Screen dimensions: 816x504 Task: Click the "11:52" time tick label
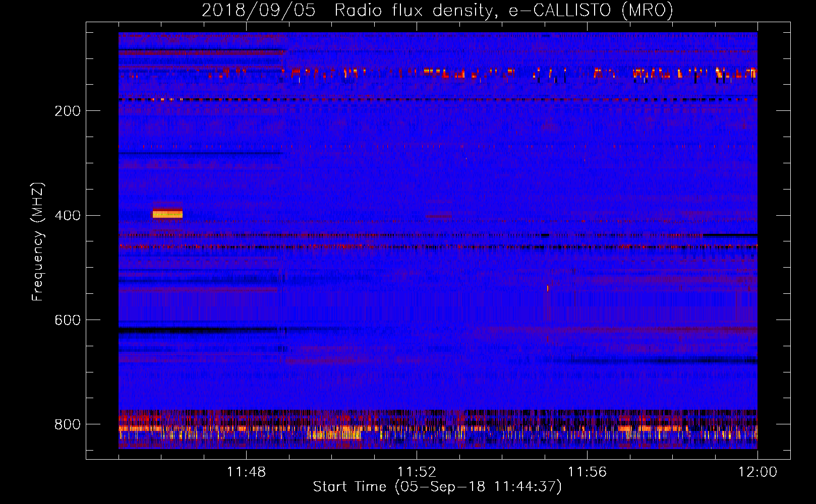(x=417, y=472)
